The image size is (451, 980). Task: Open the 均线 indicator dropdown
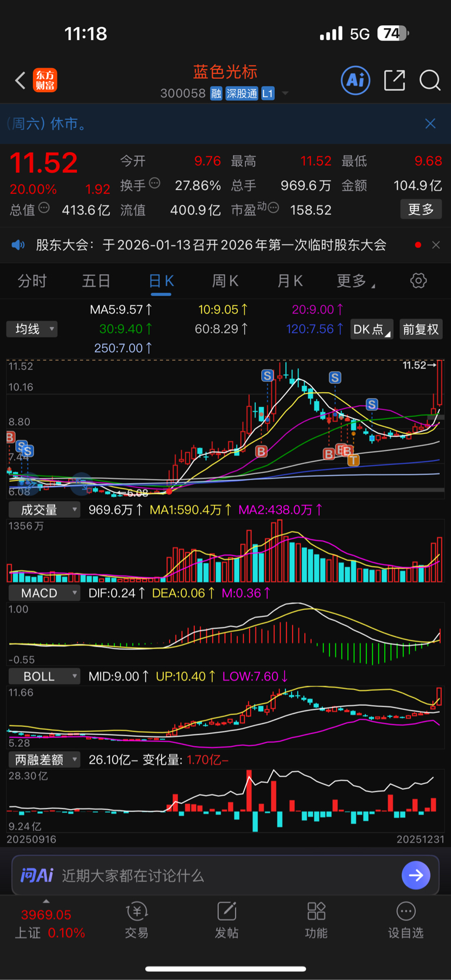[32, 329]
